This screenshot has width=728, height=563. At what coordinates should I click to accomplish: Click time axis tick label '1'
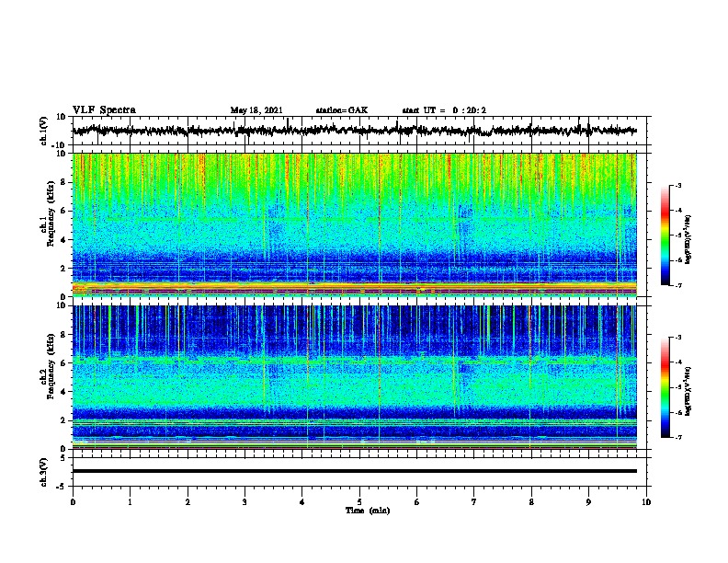130,502
